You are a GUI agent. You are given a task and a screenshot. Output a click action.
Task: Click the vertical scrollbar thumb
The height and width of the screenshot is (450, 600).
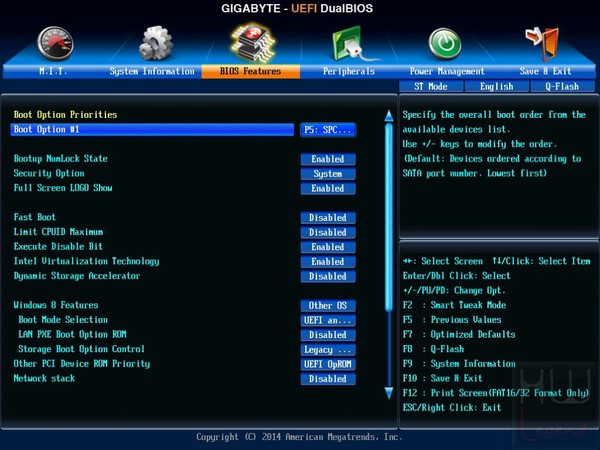tap(389, 217)
